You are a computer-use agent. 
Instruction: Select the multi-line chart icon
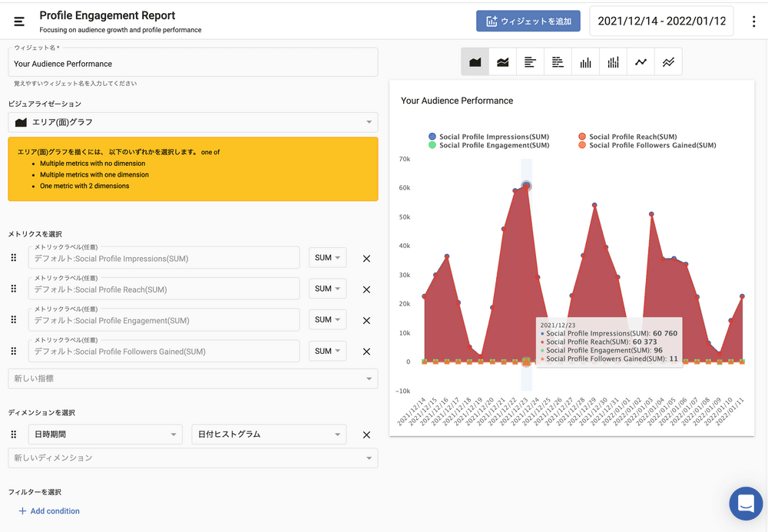[x=668, y=62]
